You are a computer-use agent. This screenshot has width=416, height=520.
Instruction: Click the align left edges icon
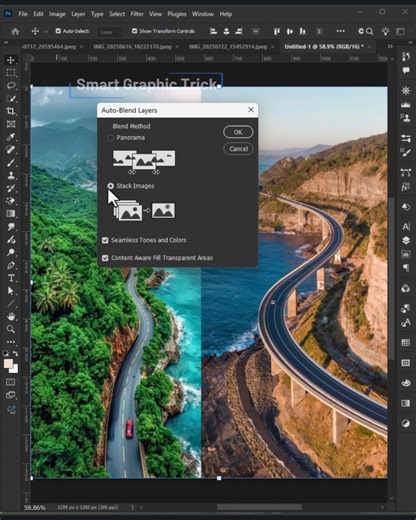[x=213, y=31]
